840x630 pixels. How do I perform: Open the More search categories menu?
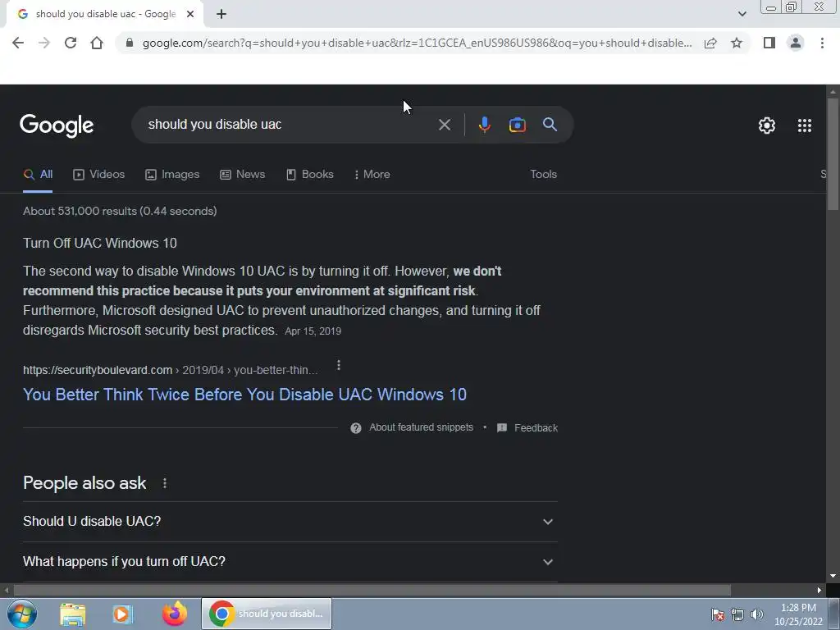[x=372, y=175]
